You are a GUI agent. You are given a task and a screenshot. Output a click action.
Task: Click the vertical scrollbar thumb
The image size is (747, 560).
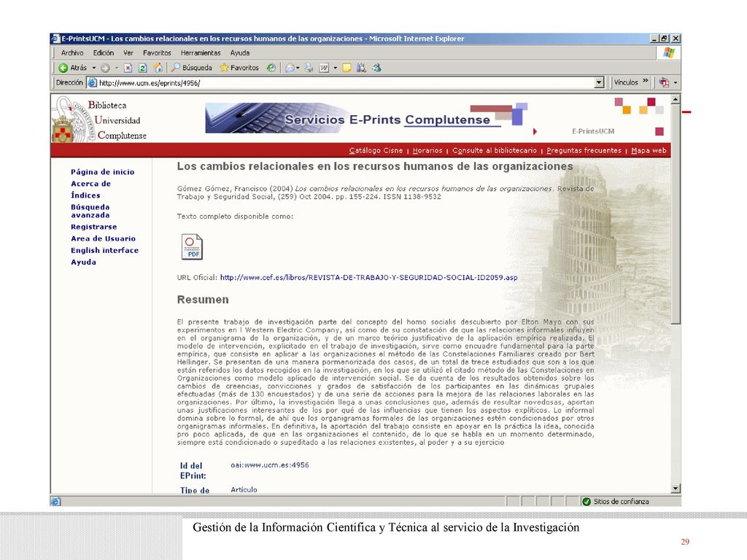[x=675, y=214]
